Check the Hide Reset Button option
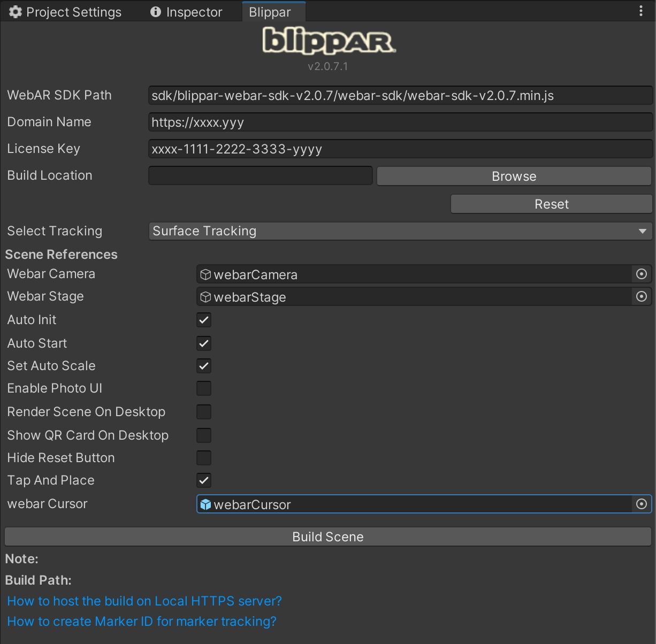The height and width of the screenshot is (644, 656). [x=204, y=458]
